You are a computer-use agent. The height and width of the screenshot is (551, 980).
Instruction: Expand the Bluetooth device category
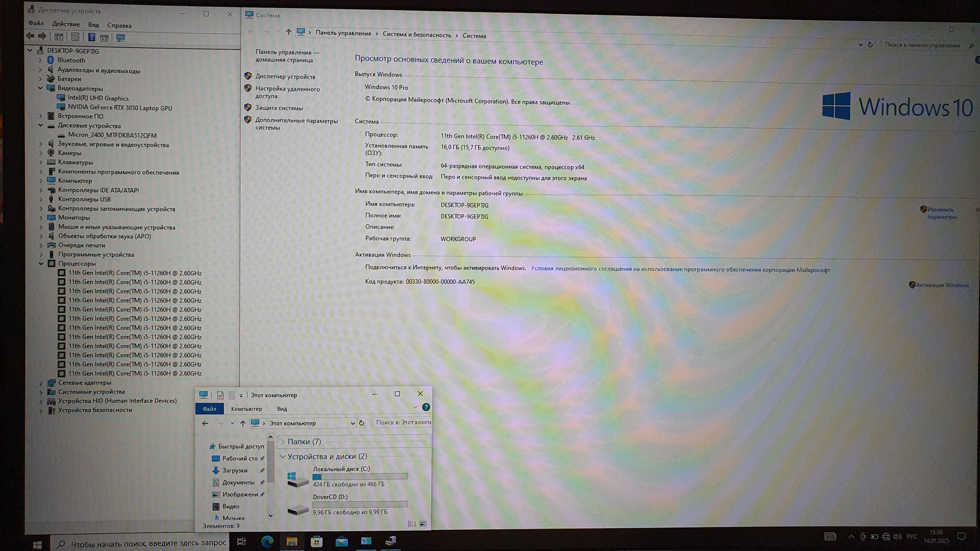point(41,60)
